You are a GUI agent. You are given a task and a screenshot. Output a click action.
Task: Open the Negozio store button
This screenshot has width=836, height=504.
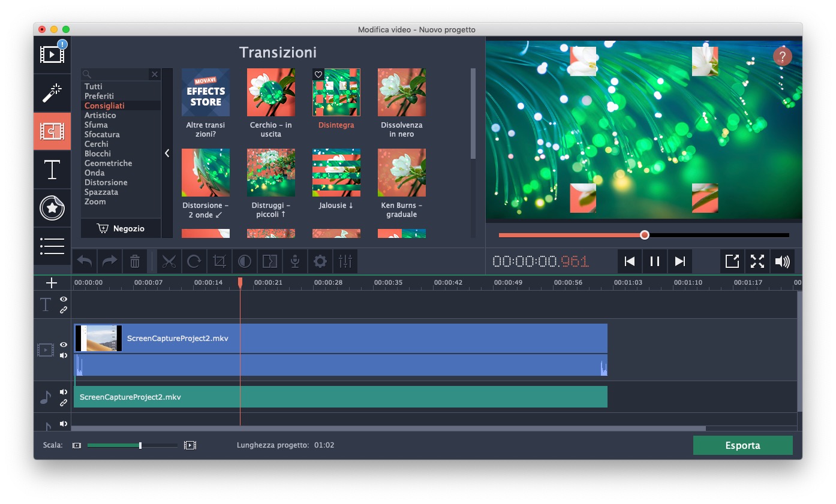121,228
